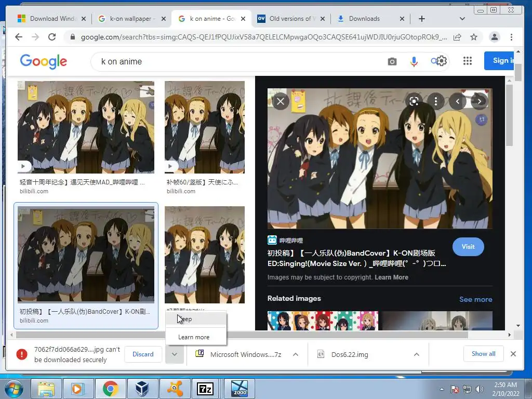Close the k-on wallpaper tab
The image size is (532, 399).
[164, 19]
